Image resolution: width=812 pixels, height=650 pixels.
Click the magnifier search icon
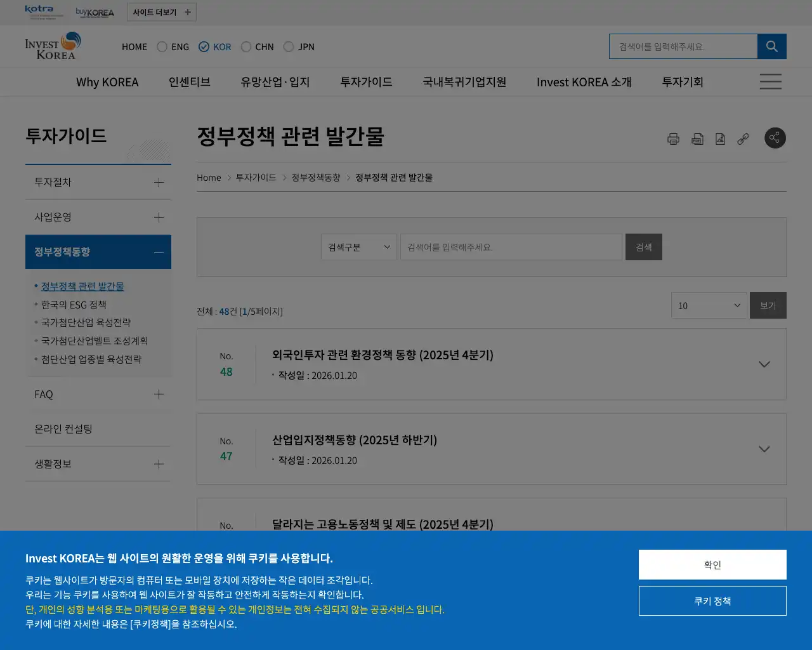771,46
